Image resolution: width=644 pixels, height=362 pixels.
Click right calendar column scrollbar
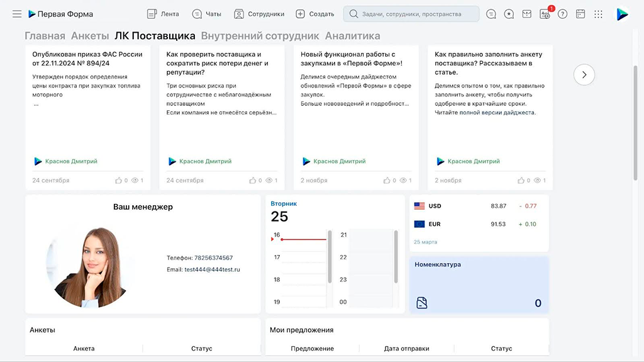point(396,257)
